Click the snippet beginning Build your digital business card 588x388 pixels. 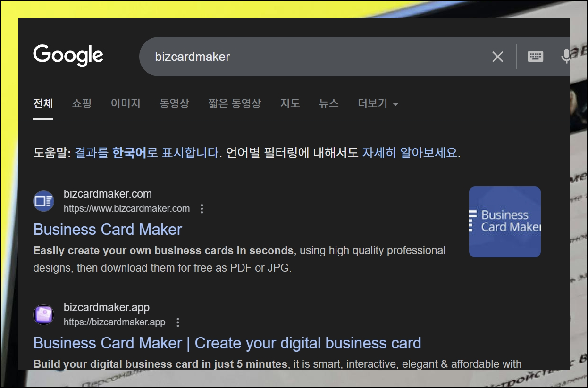tap(277, 364)
